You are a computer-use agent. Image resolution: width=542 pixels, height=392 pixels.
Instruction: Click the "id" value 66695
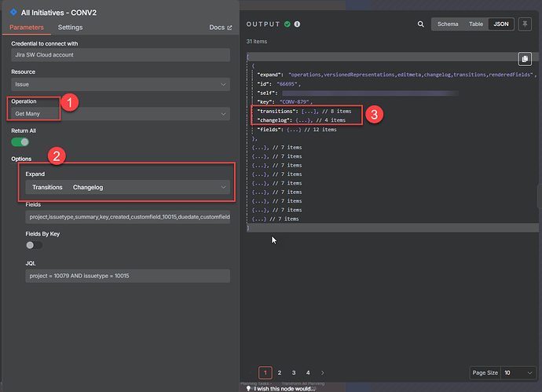coord(288,83)
